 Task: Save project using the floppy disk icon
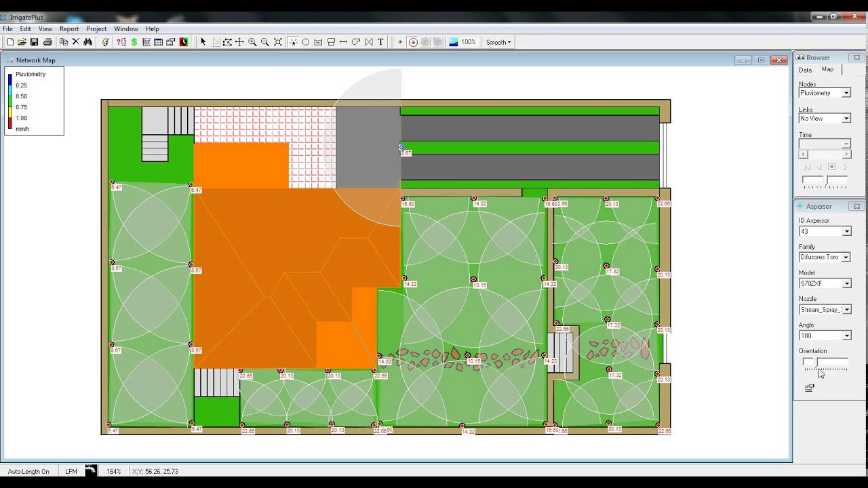(35, 42)
